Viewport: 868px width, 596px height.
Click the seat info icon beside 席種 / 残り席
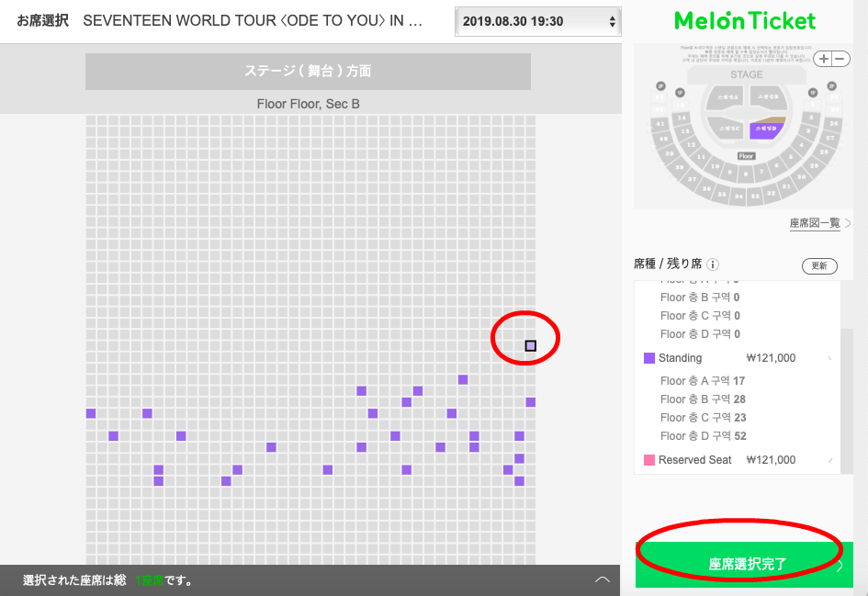714,264
